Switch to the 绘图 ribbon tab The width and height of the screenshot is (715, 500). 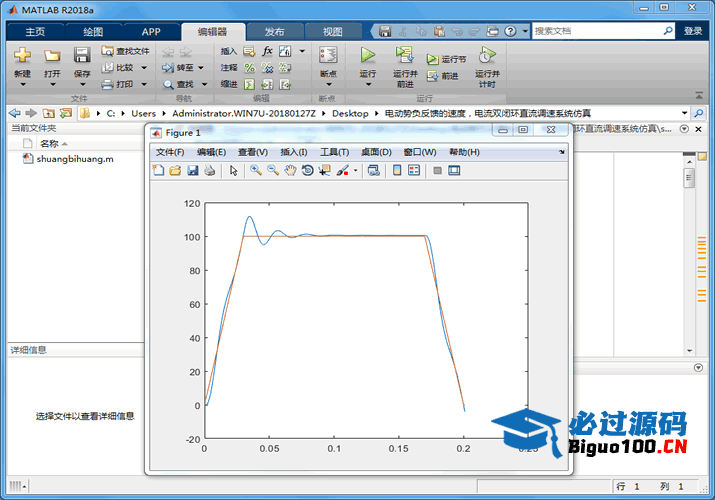click(92, 31)
